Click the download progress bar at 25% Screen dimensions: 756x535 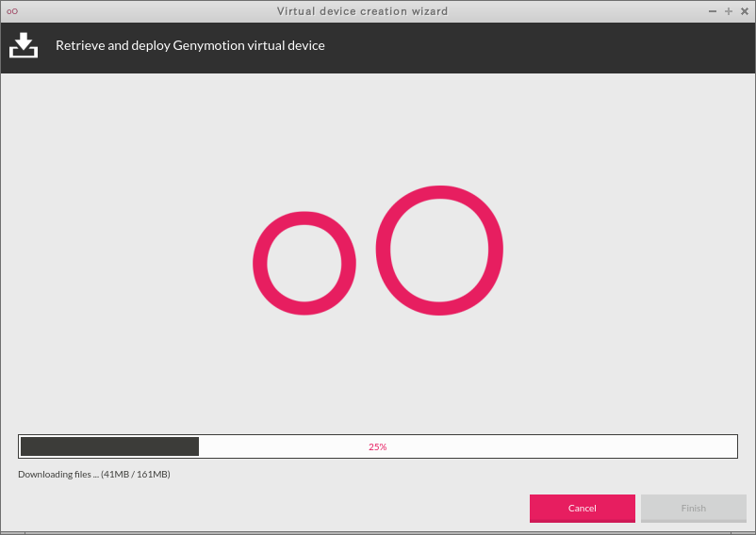click(x=378, y=446)
